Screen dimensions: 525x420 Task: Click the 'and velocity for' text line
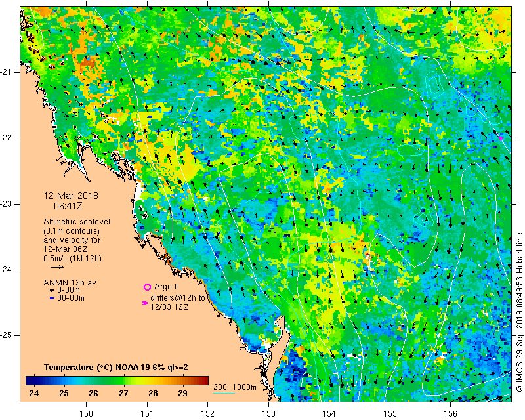[x=72, y=240]
